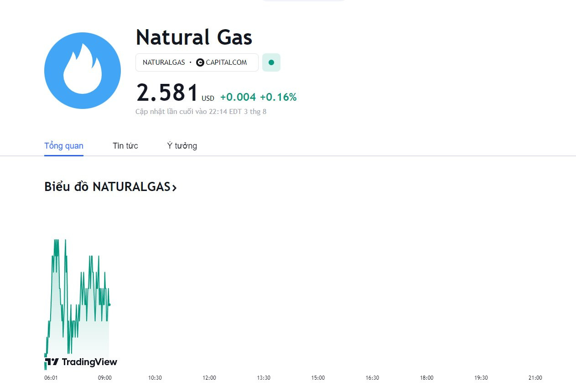Click the 12:00 time axis label
Image resolution: width=576 pixels, height=392 pixels.
coord(209,378)
